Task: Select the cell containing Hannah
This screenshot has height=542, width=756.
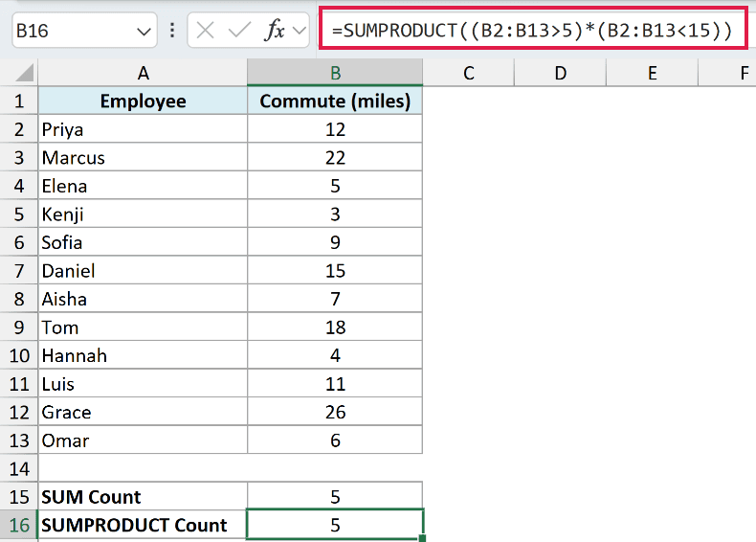Action: click(143, 355)
